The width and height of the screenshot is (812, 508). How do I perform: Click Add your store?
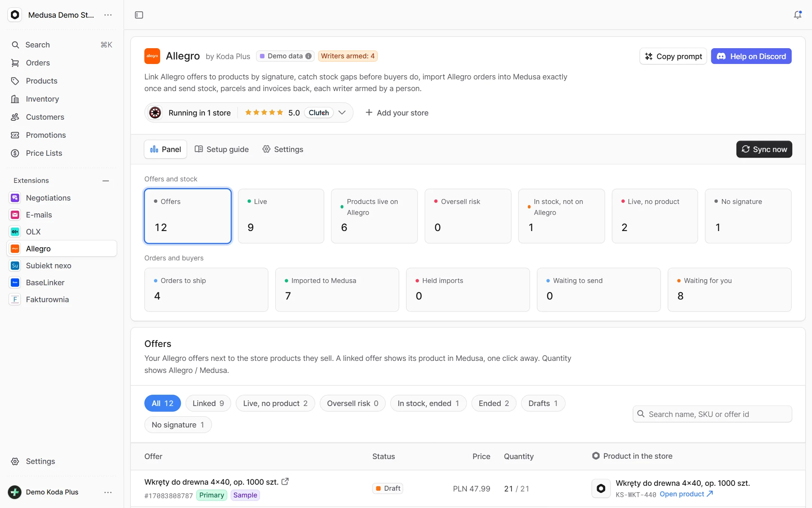(397, 113)
